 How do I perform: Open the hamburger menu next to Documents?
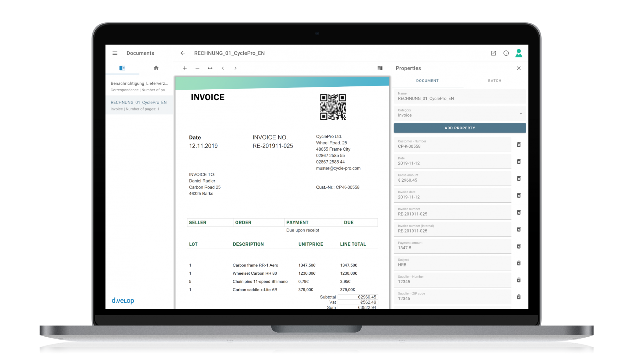[115, 53]
